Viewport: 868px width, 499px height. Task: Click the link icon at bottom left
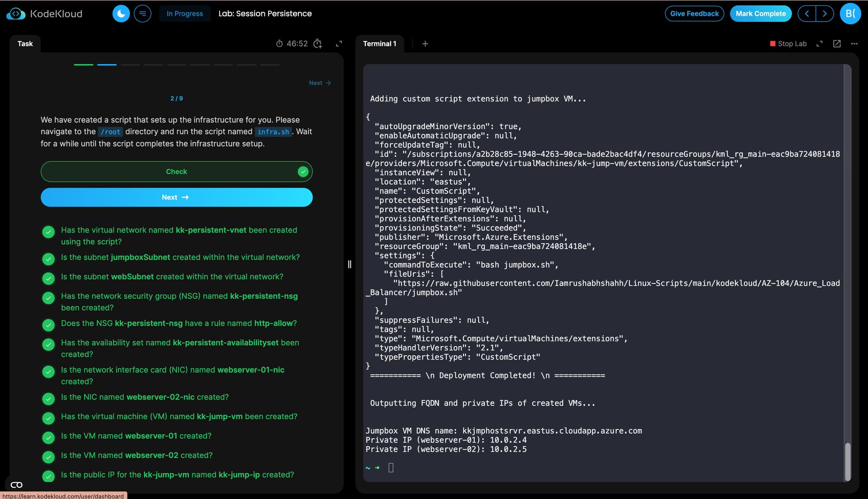(17, 485)
